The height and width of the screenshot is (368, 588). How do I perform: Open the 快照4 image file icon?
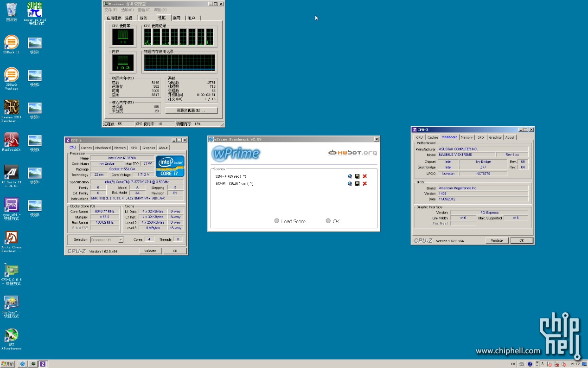point(35,142)
